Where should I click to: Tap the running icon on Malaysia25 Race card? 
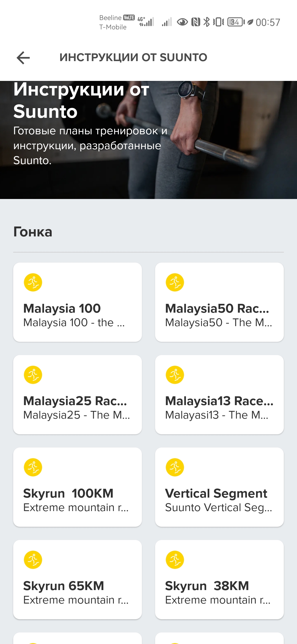click(x=33, y=375)
